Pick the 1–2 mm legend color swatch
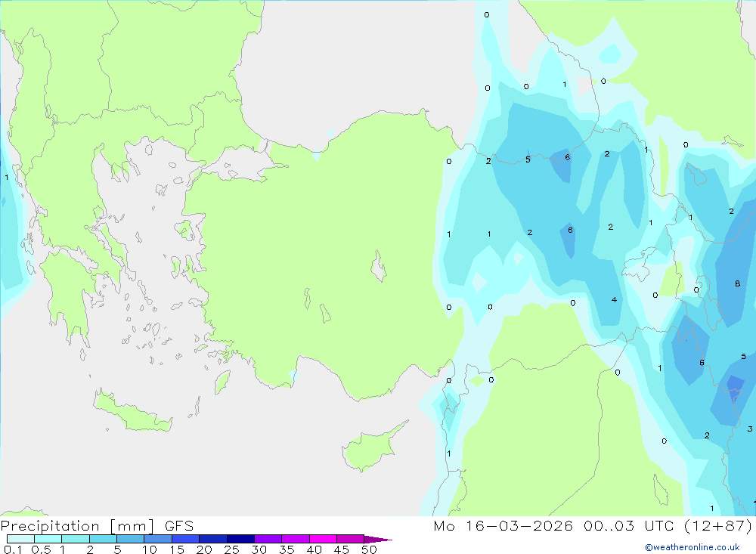 [x=76, y=539]
